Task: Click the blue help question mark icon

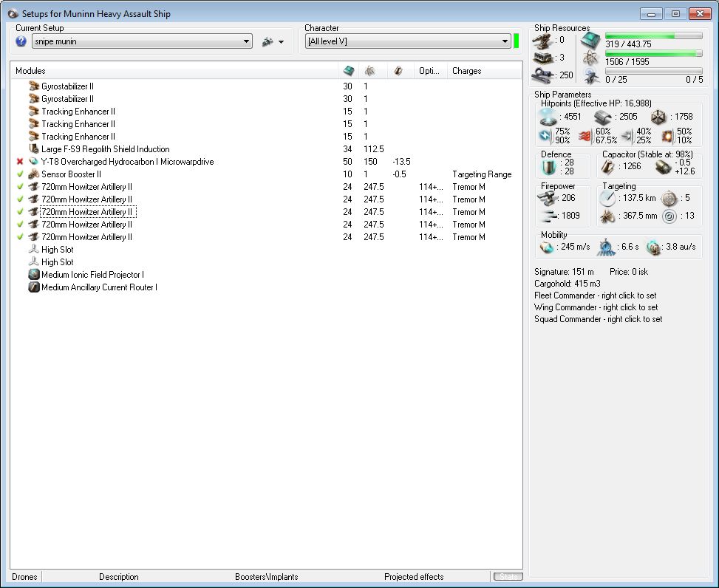Action: tap(21, 41)
